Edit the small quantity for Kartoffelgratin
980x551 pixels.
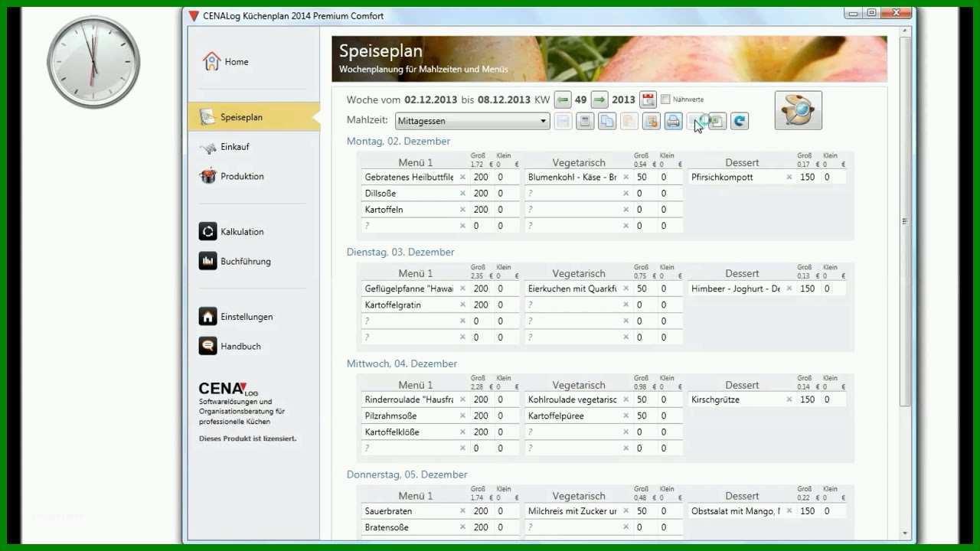[x=506, y=305]
